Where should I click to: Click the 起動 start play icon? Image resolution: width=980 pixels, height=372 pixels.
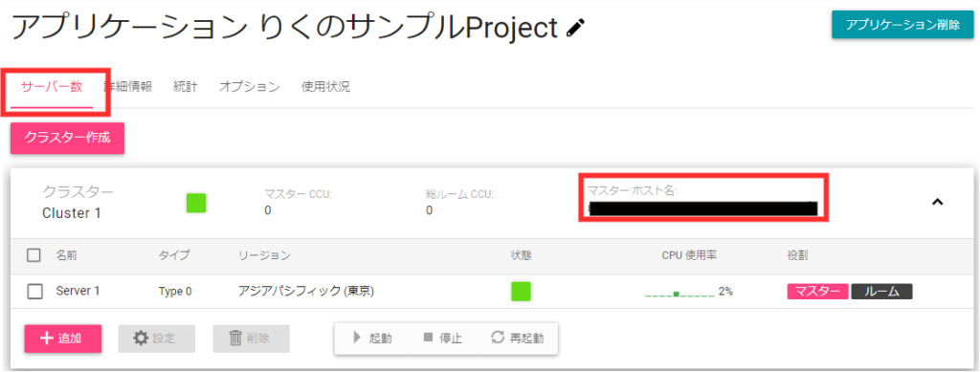(x=357, y=338)
